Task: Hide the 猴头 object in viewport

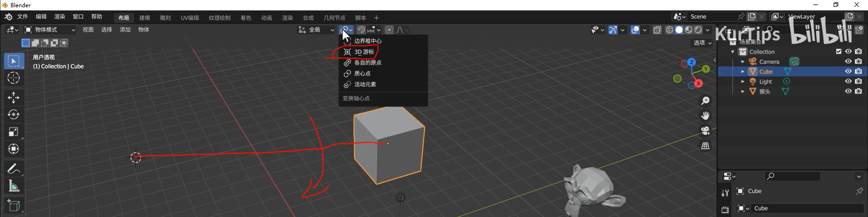Action: [x=848, y=91]
